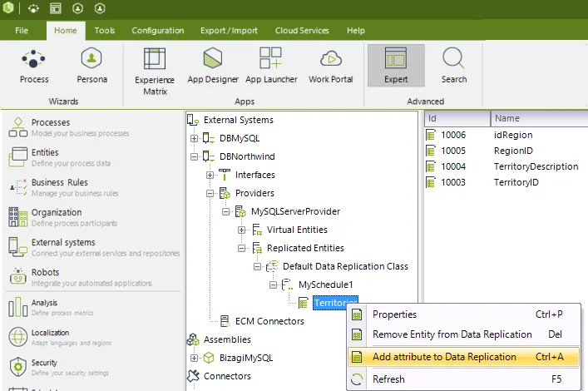588x391 pixels.
Task: Expand the DBMySQL node
Action: tap(194, 138)
